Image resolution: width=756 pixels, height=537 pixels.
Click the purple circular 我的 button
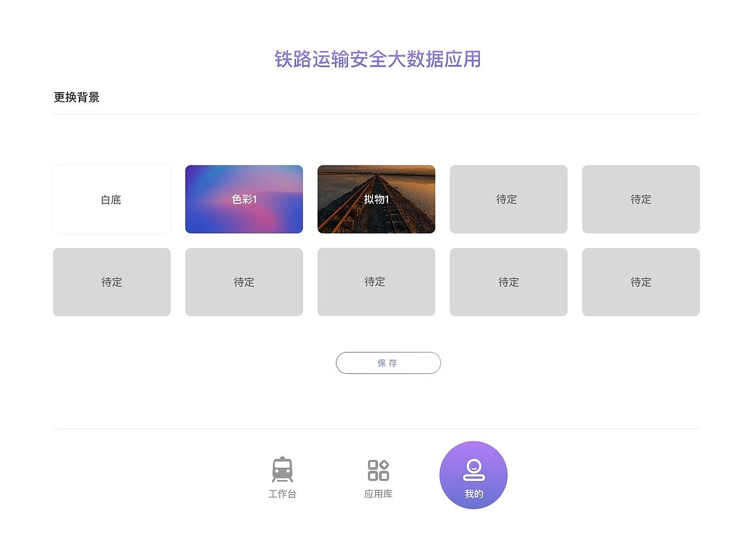tap(473, 475)
